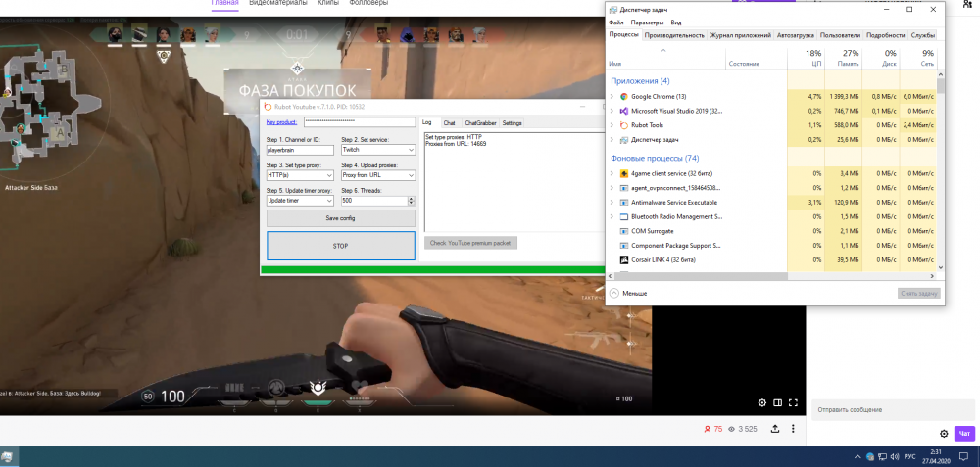Image resolution: width=980 pixels, height=467 pixels.
Task: Click the Corsair LINK 4 process icon
Action: (623, 259)
